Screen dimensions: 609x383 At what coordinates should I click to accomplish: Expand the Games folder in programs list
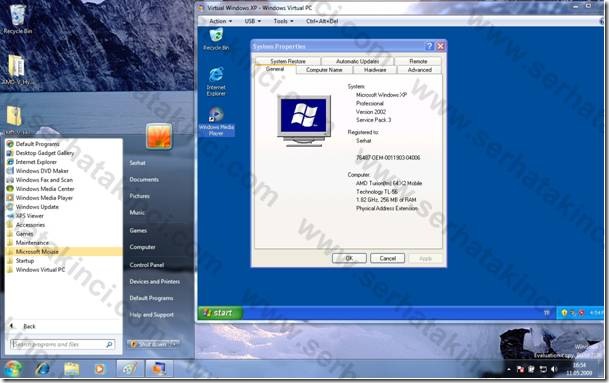tap(24, 233)
